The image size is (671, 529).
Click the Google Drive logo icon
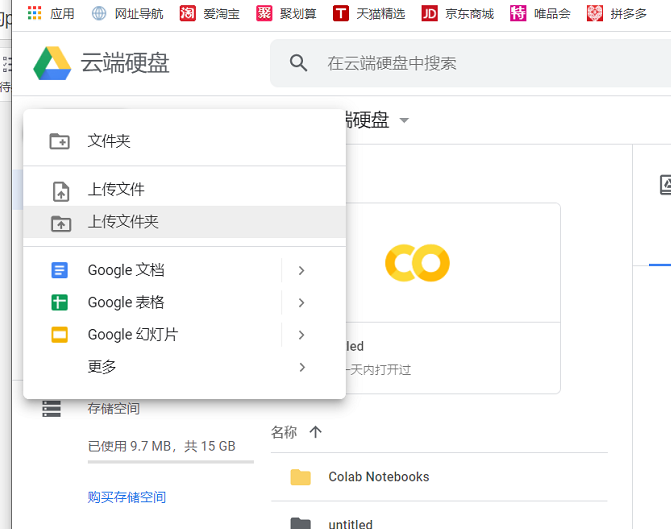tap(52, 63)
